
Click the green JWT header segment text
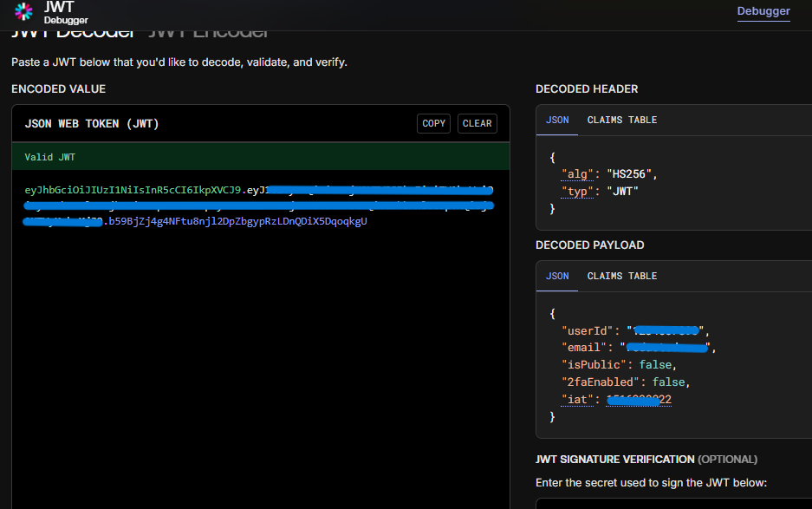click(x=133, y=190)
